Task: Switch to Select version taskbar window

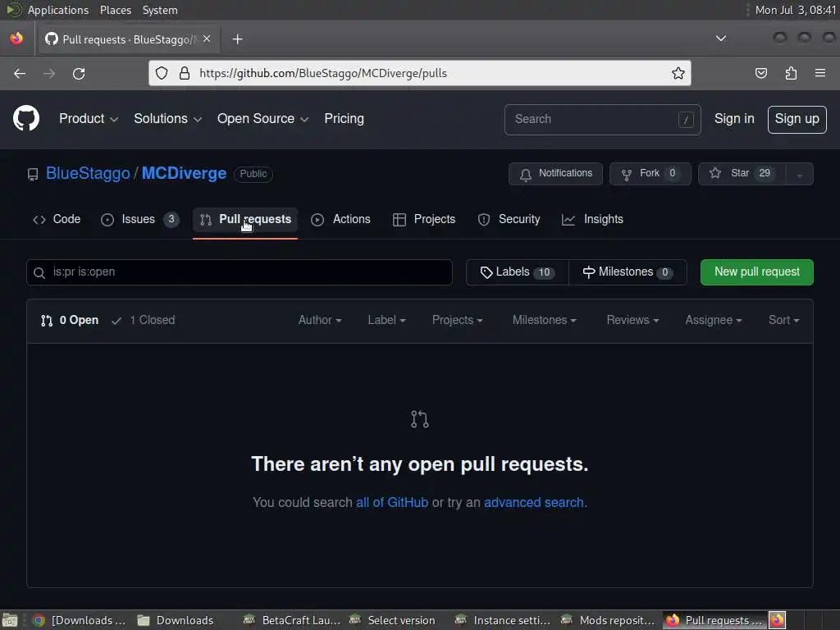Action: coord(393,620)
